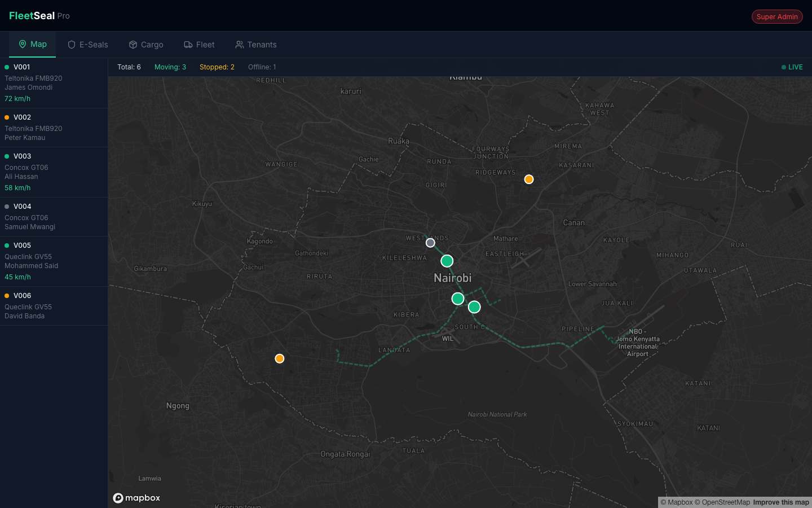Click the shield icon beside E-Seals
812x508 pixels.
[72, 45]
